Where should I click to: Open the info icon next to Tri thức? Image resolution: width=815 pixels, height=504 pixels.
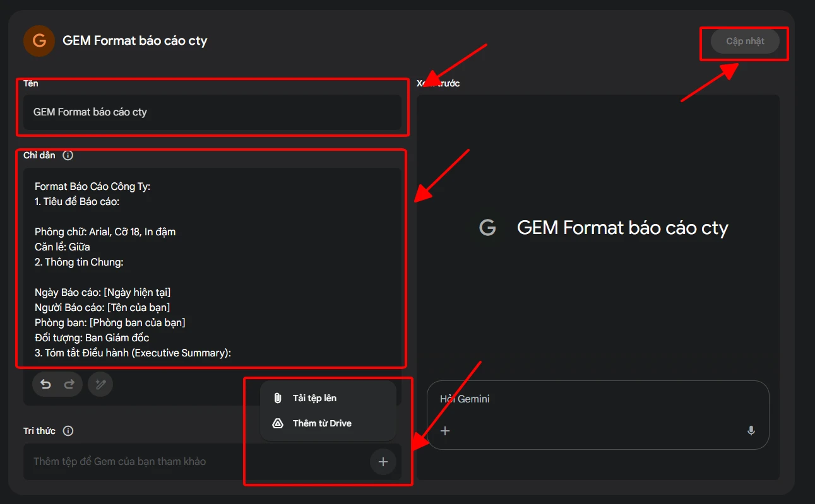(x=68, y=431)
